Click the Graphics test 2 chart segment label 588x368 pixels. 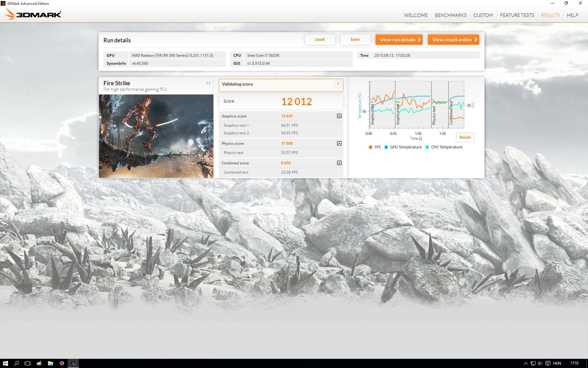point(398,113)
